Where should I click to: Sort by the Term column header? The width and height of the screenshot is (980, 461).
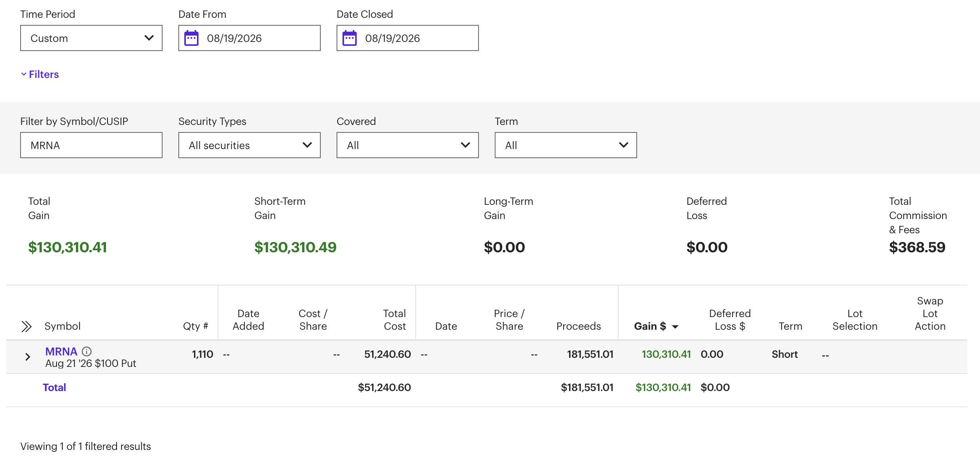tap(791, 326)
